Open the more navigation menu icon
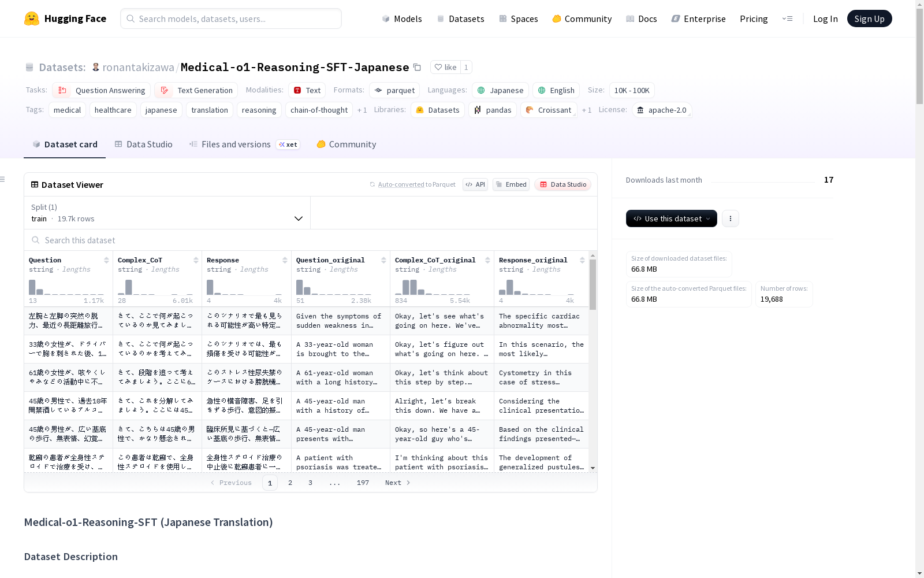 point(787,18)
